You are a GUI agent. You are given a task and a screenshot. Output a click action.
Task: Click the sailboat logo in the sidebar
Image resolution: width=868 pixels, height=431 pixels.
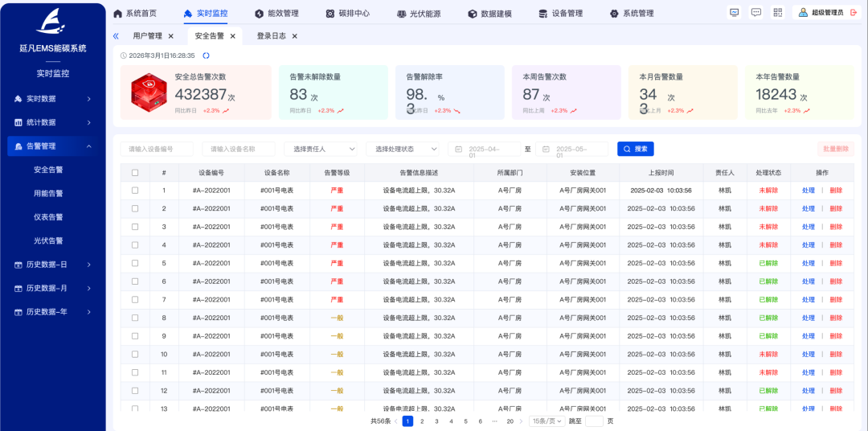52,21
